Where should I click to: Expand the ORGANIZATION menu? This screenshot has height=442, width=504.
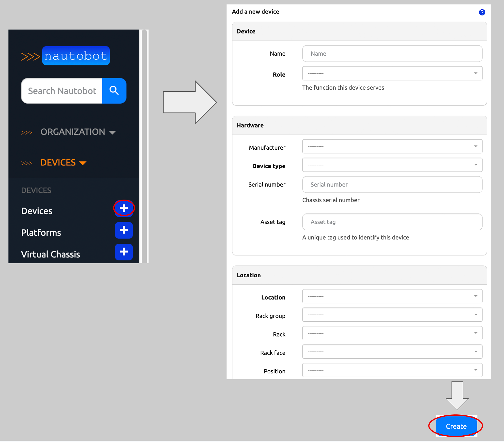click(78, 132)
